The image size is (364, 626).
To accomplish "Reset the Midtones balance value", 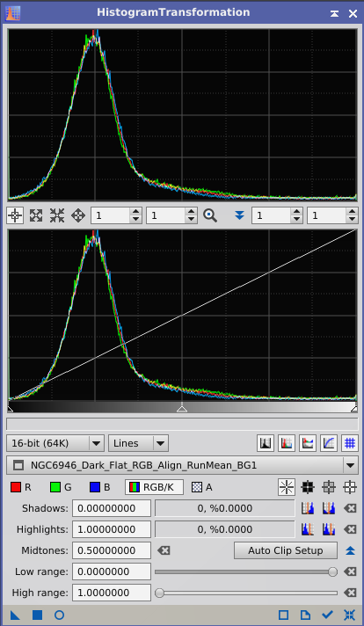I will (x=164, y=550).
